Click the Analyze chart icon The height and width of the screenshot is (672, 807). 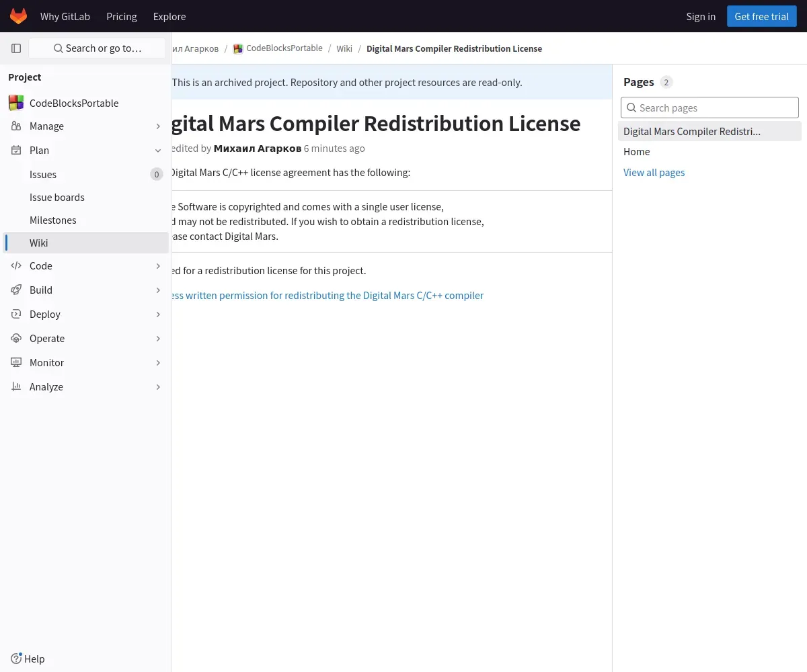(16, 386)
